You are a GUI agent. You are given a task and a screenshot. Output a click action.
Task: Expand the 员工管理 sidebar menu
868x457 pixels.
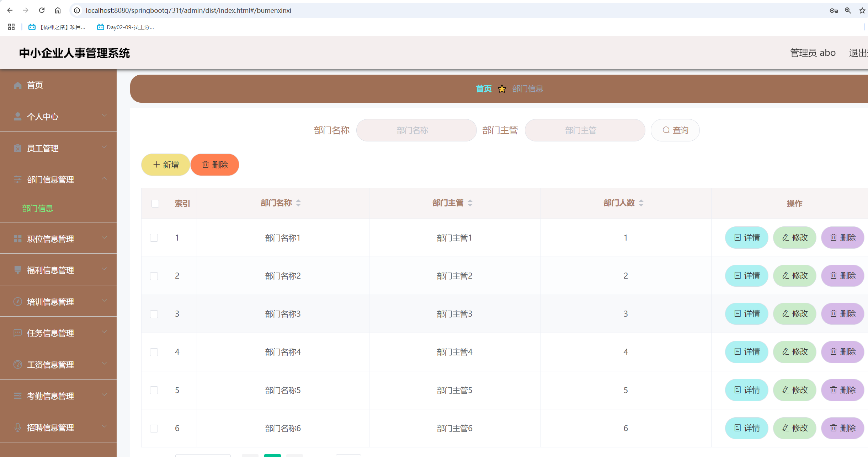point(58,148)
